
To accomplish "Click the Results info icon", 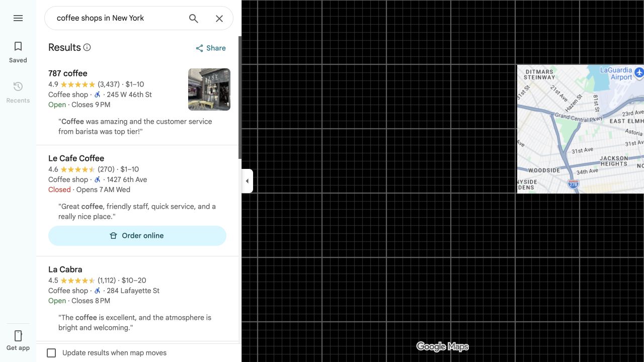I will pyautogui.click(x=87, y=47).
